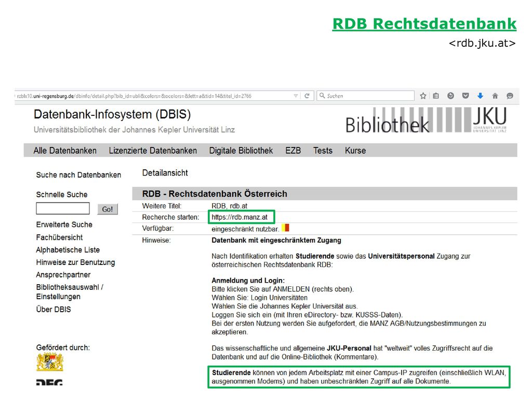The width and height of the screenshot is (532, 399).
Task: Click the 'Suche nach Datenbanken' label
Action: pyautogui.click(x=78, y=175)
